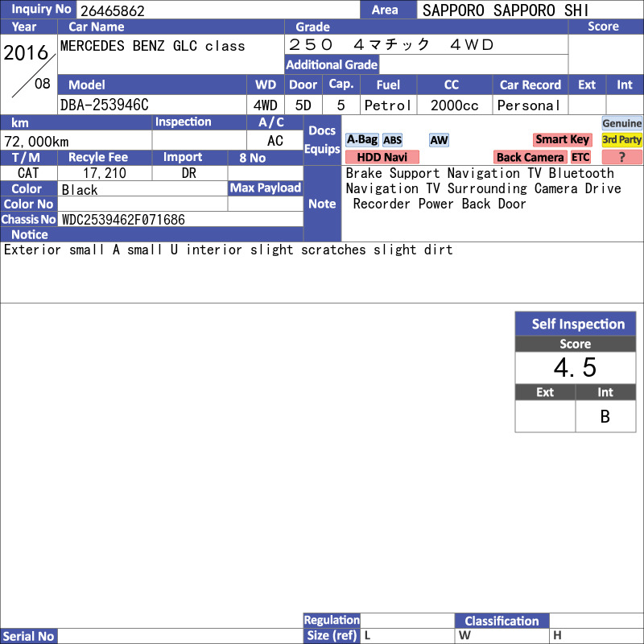Click chassis number WDC2539462F071686
This screenshot has width=644, height=644.
[123, 220]
